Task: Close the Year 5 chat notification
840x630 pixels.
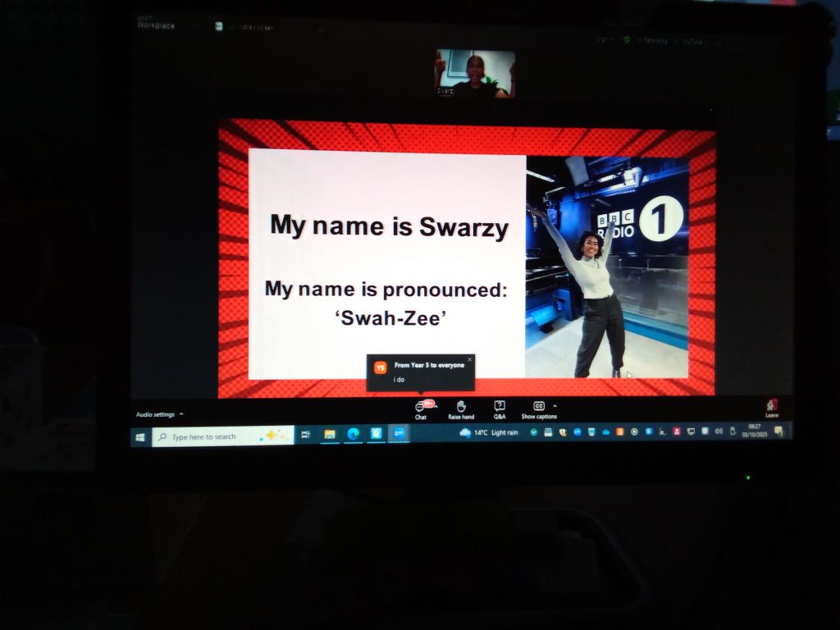Action: pyautogui.click(x=470, y=359)
